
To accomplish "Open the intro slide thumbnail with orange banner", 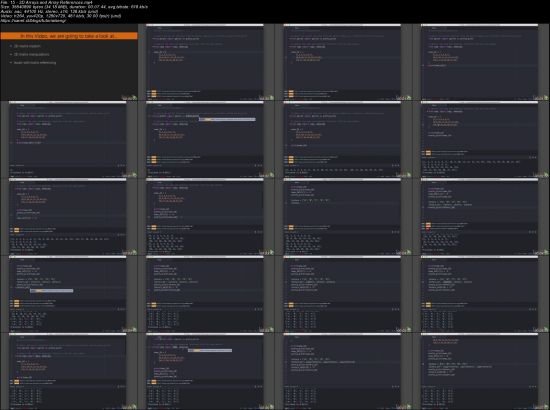I will (69, 62).
